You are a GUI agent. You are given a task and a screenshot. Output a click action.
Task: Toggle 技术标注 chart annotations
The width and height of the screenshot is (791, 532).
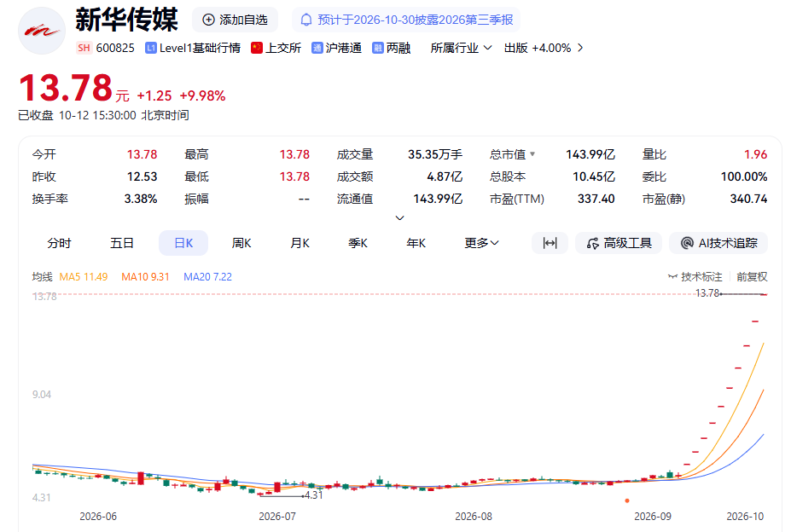pyautogui.click(x=695, y=277)
